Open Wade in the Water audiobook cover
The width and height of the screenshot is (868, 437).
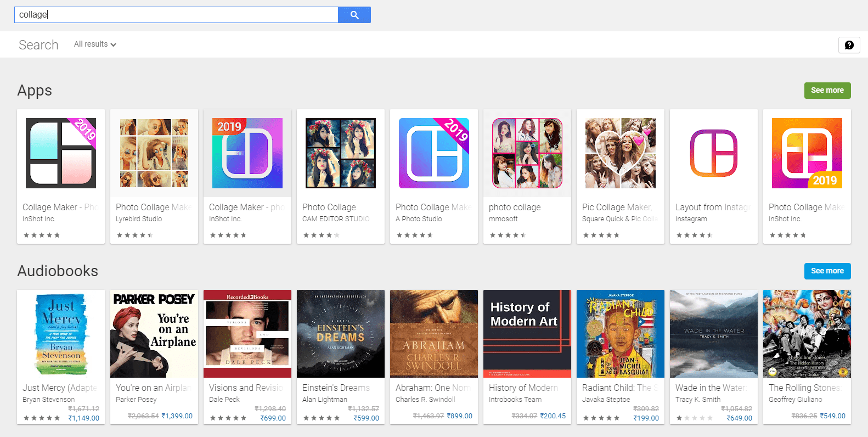click(714, 334)
